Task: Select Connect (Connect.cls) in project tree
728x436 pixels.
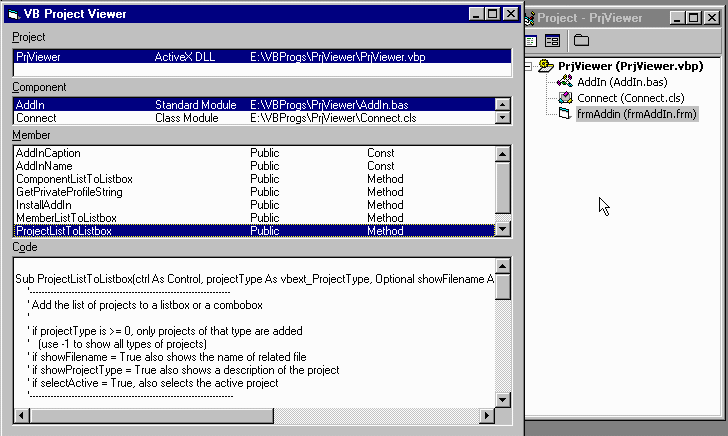Action: [630, 98]
